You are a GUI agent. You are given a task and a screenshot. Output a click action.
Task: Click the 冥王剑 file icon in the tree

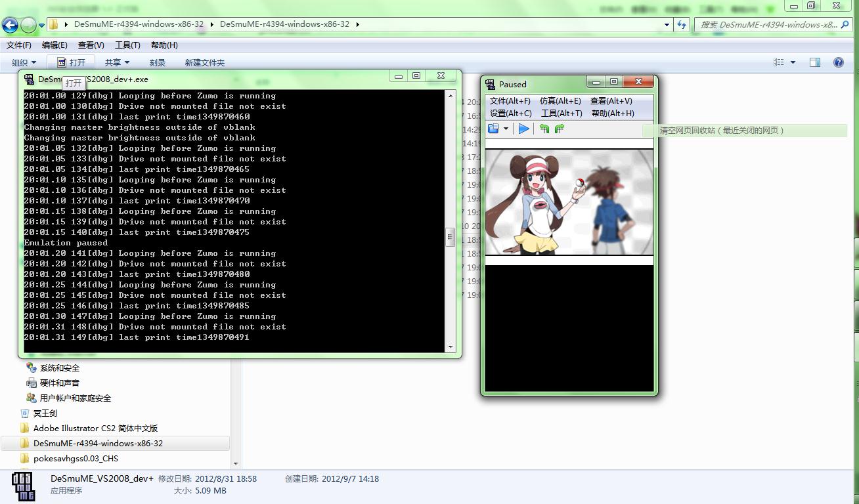point(25,413)
